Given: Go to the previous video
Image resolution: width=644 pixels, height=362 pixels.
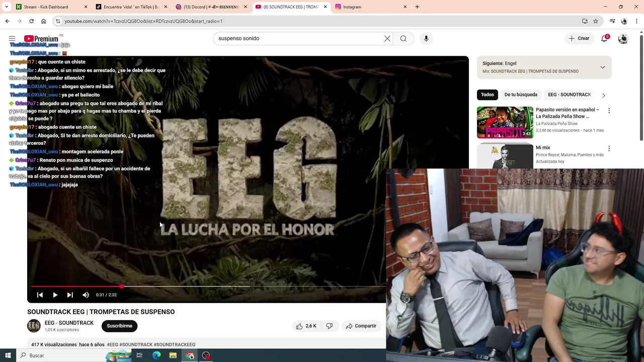Looking at the screenshot, I should coord(40,295).
